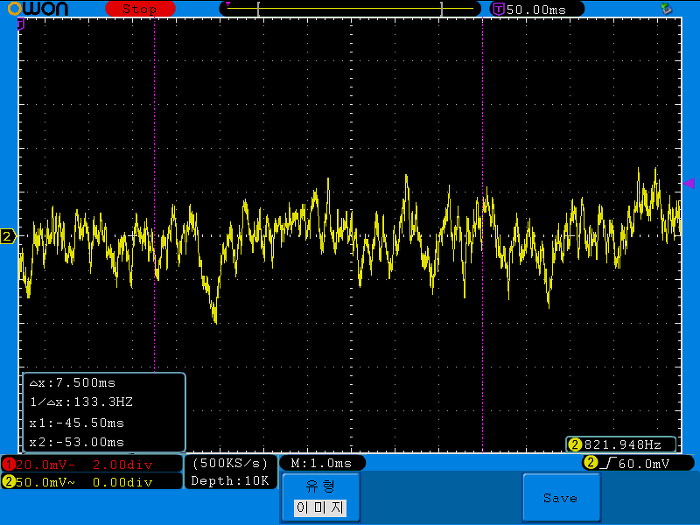The height and width of the screenshot is (525, 700).
Task: Click the OWON logo
Action: point(38,8)
